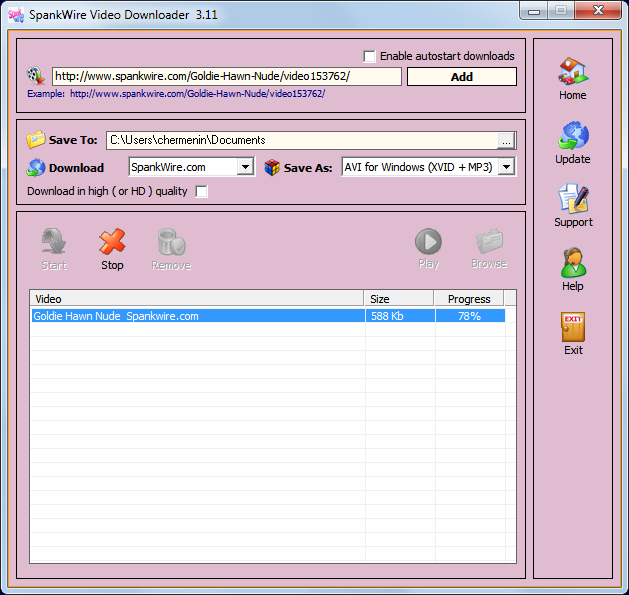Viewport: 629px width, 595px height.
Task: Click the Remove trash icon
Action: 171,242
